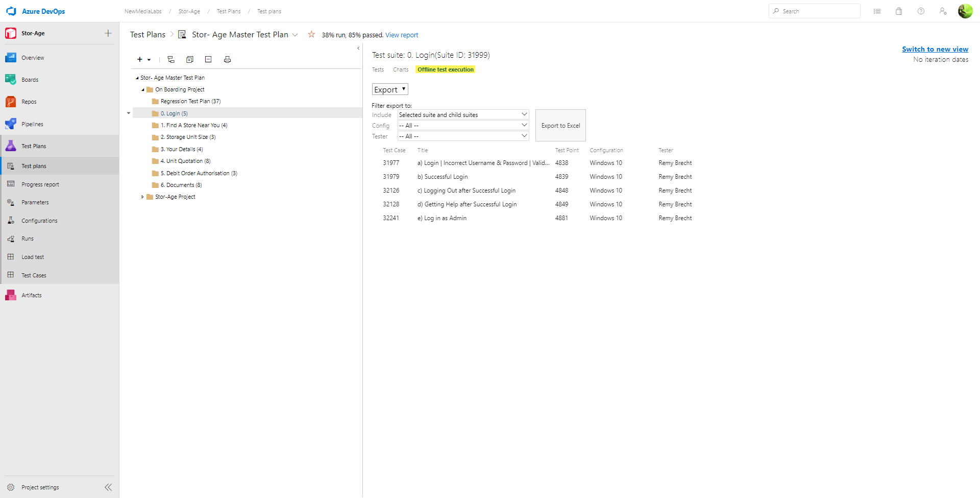Image resolution: width=980 pixels, height=498 pixels.
Task: Open Configurations submenu item
Action: tap(59, 221)
